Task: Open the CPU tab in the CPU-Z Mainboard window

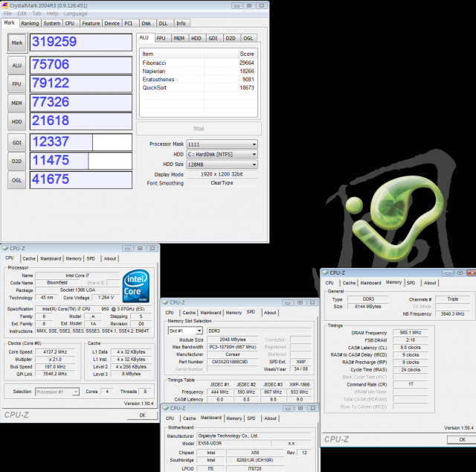Action: (x=170, y=418)
